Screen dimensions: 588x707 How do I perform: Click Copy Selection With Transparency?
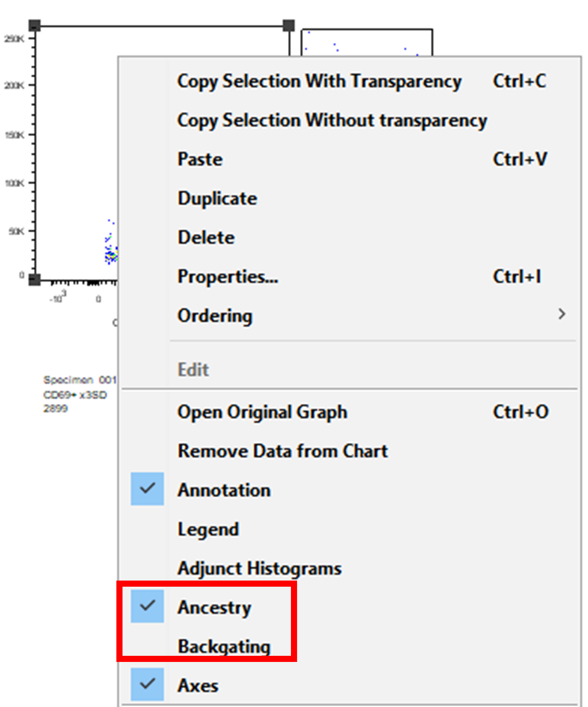(319, 81)
